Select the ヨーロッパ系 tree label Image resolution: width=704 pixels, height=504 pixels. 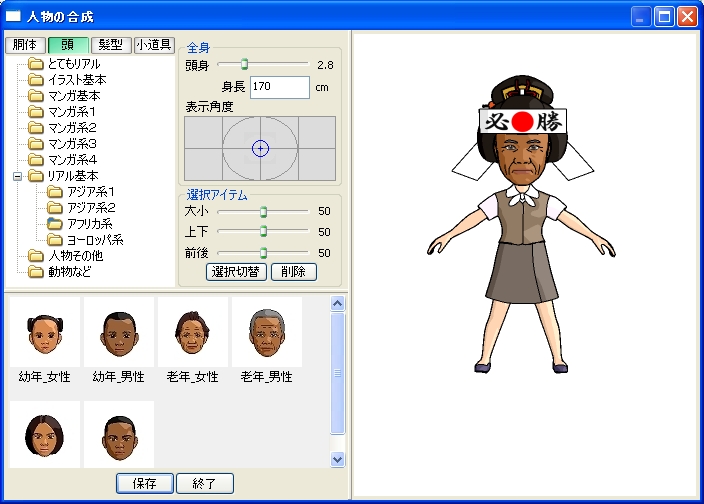[95, 240]
